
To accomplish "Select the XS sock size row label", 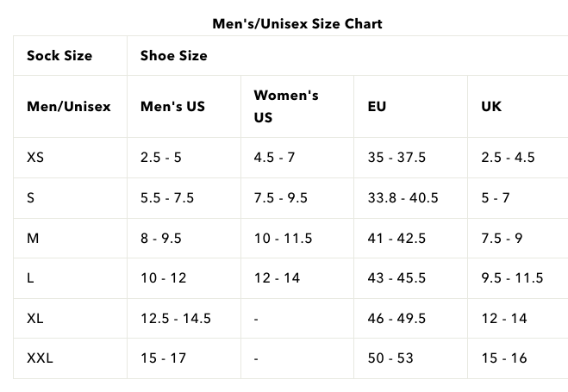I will [x=35, y=158].
